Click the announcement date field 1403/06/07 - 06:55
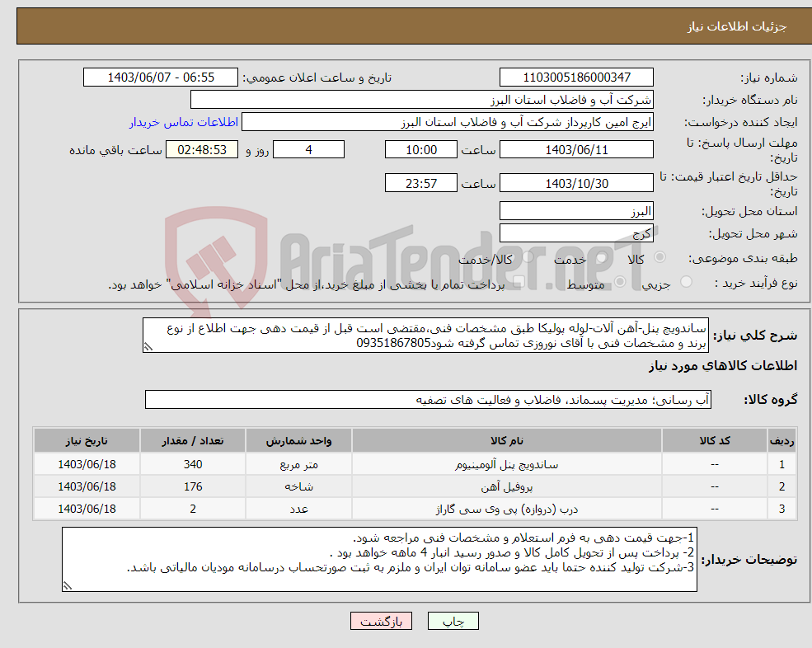The width and height of the screenshot is (812, 648). (161, 77)
